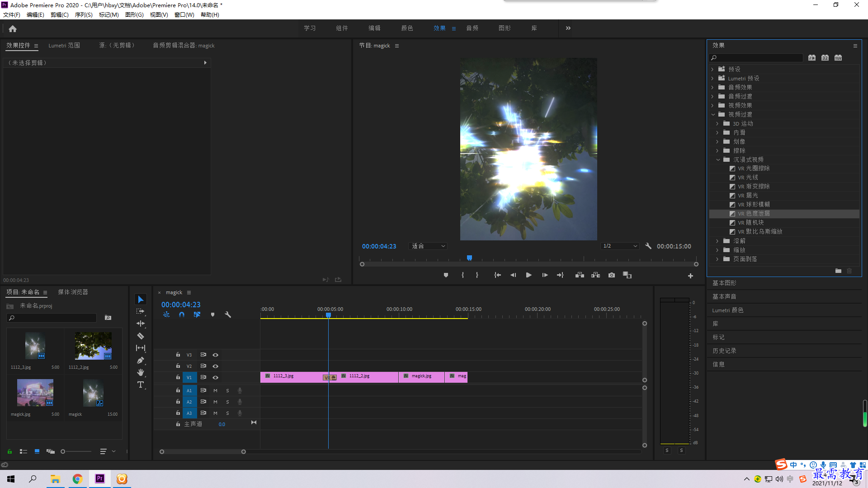The height and width of the screenshot is (488, 868).
Task: Select the Pen tool
Action: (141, 360)
